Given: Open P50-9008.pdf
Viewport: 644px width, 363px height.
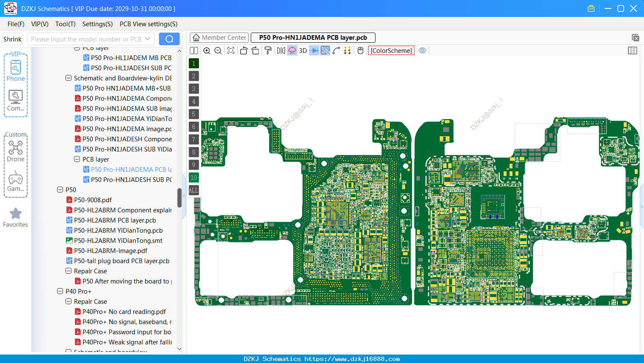Looking at the screenshot, I should 93,200.
